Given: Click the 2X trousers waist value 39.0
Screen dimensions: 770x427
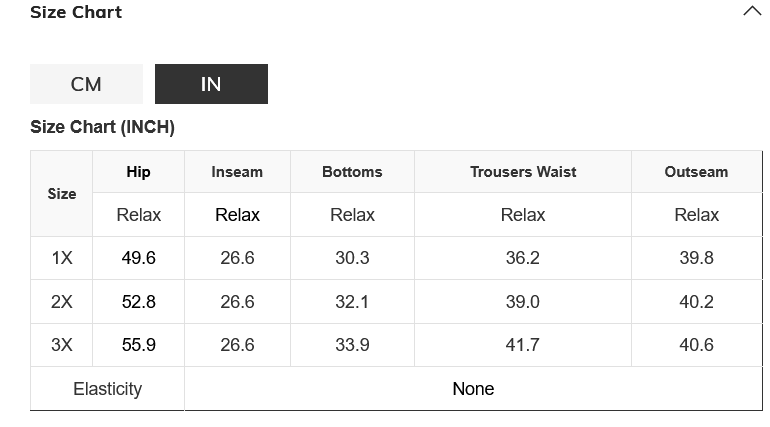Looking at the screenshot, I should click(523, 302).
